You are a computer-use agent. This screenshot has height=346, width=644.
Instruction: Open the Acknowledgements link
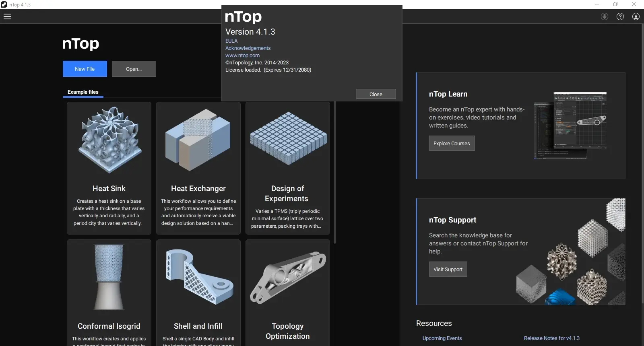(x=248, y=48)
